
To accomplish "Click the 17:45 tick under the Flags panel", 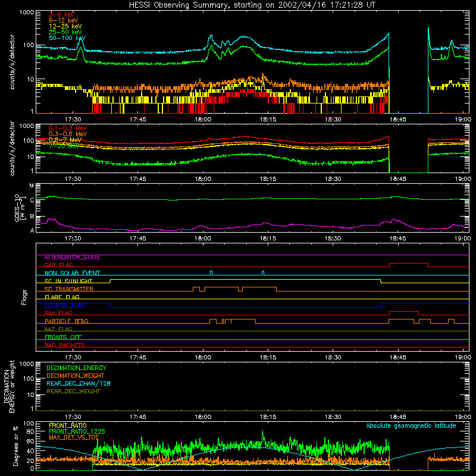I will (x=138, y=358).
